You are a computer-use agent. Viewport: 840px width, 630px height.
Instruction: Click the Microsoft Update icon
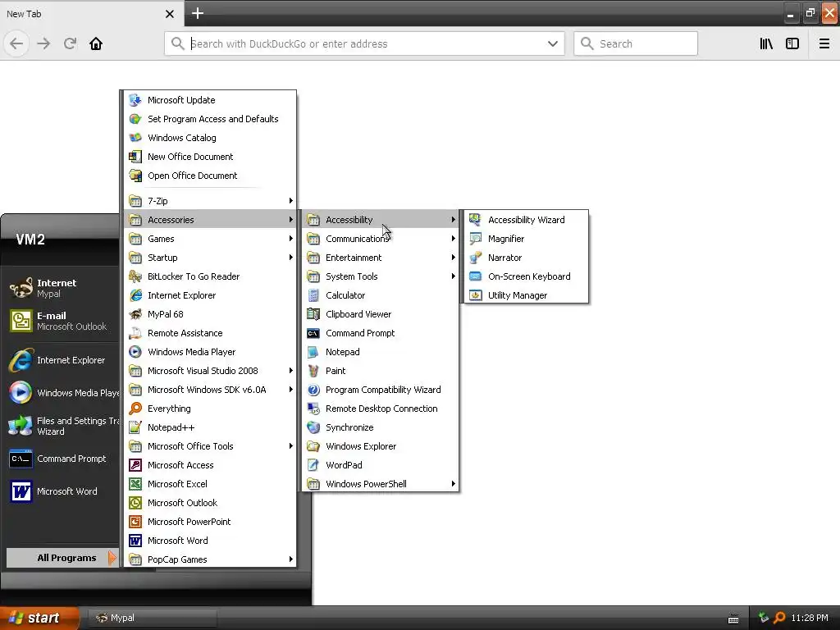point(135,100)
